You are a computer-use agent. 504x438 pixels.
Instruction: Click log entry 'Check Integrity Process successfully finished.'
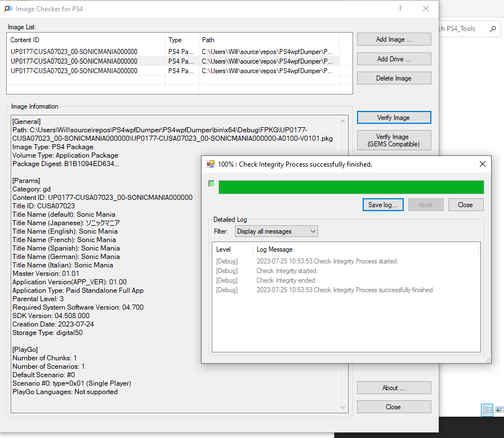[x=345, y=290]
